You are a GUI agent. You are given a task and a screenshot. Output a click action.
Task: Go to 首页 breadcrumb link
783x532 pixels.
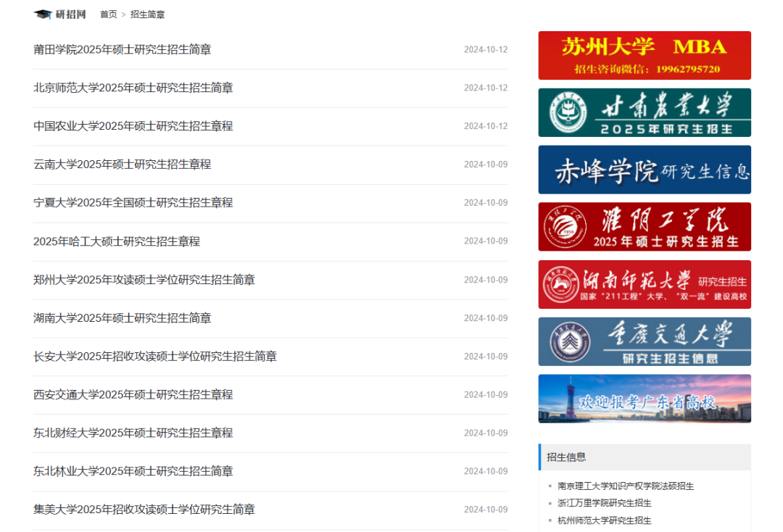[108, 14]
